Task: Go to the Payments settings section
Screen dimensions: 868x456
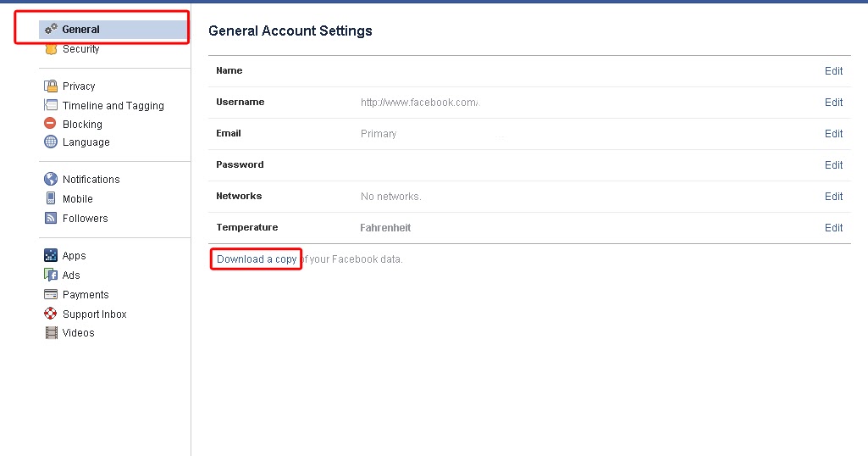Action: pos(86,295)
